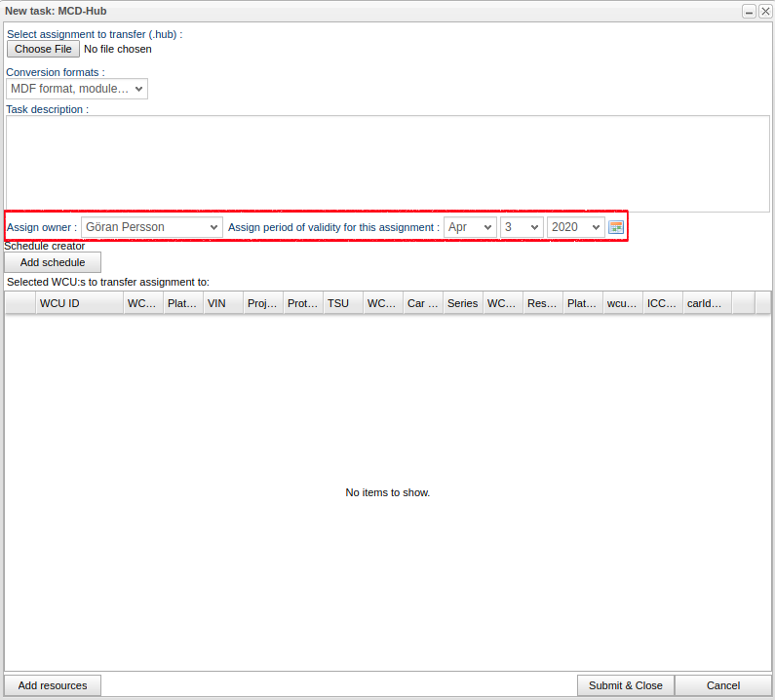Select the TSU column header
775x700 pixels.
(342, 303)
